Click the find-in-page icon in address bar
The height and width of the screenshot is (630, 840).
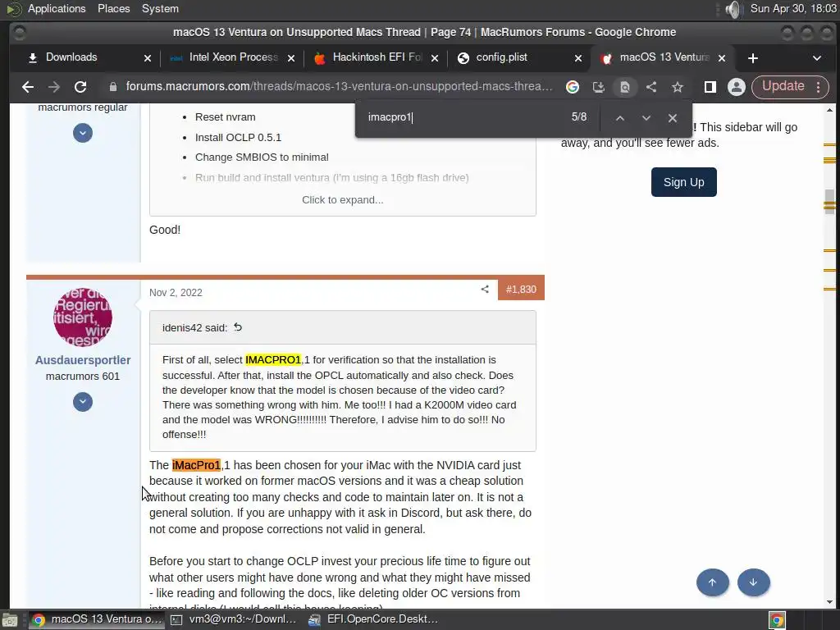point(624,87)
